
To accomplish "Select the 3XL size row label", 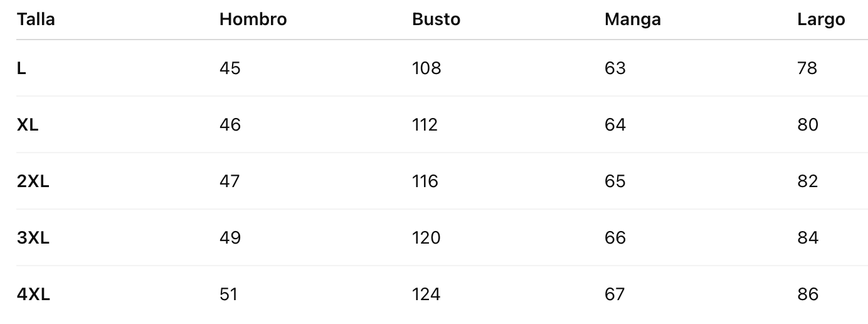I will [x=33, y=238].
